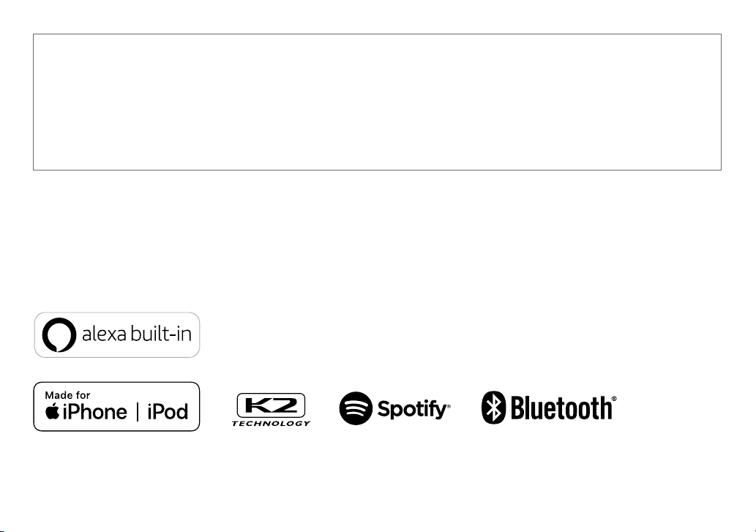This screenshot has width=756, height=532.
Task: Click the K2 emblem logo
Action: click(x=271, y=405)
